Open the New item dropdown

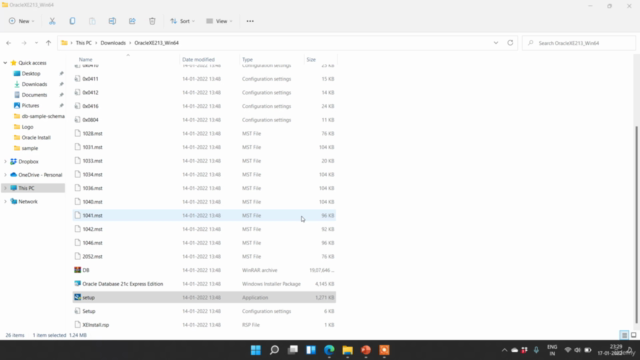coord(21,21)
